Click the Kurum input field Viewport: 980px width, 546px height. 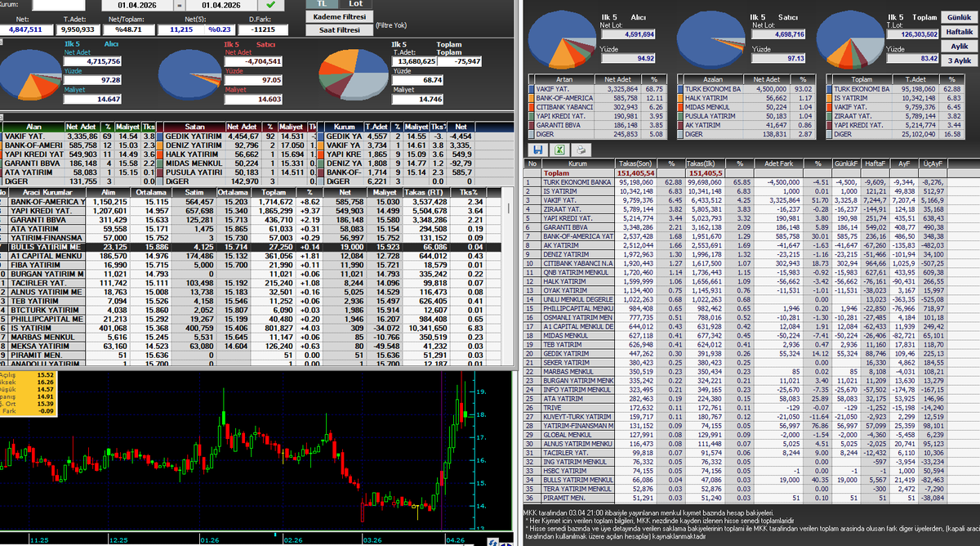tap(57, 4)
